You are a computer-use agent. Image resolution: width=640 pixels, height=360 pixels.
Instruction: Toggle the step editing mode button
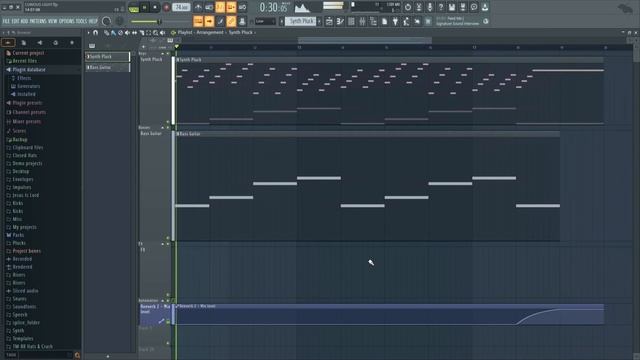(220, 21)
